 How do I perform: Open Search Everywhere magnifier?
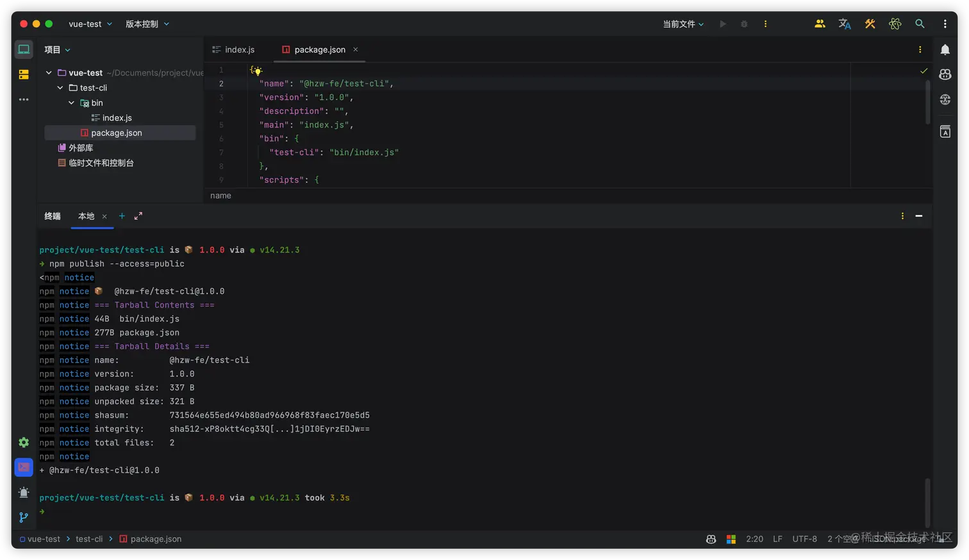(920, 24)
